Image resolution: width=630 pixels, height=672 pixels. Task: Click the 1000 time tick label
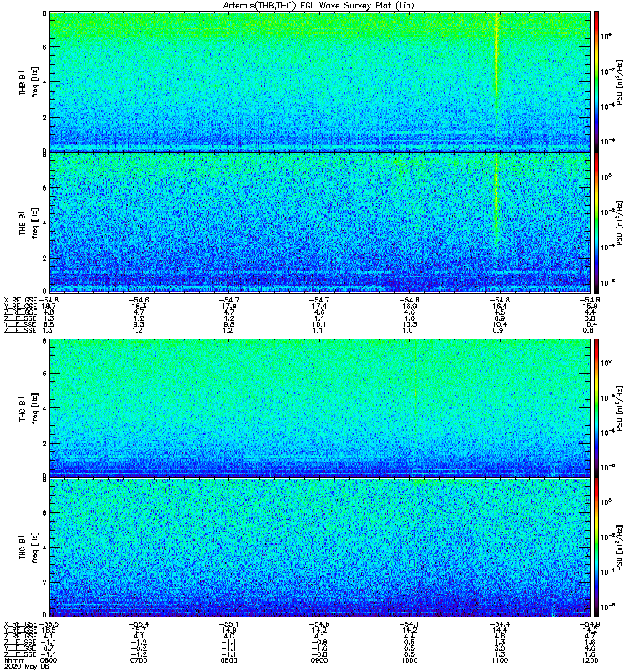409,660
